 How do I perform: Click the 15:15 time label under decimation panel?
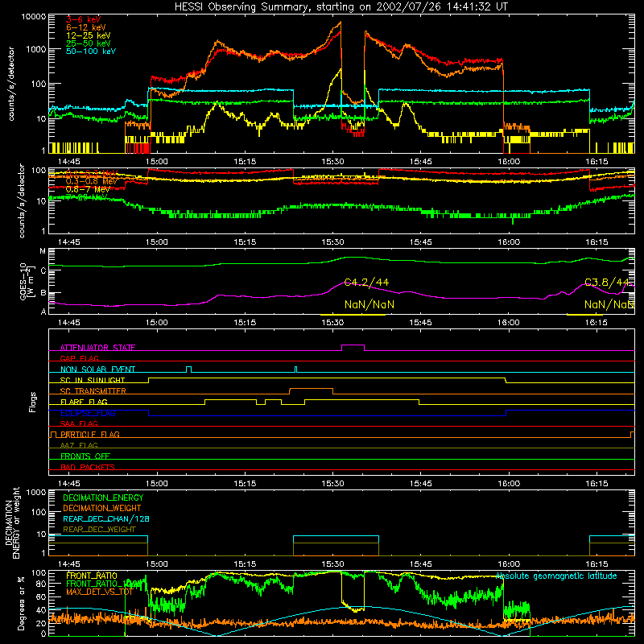245,563
